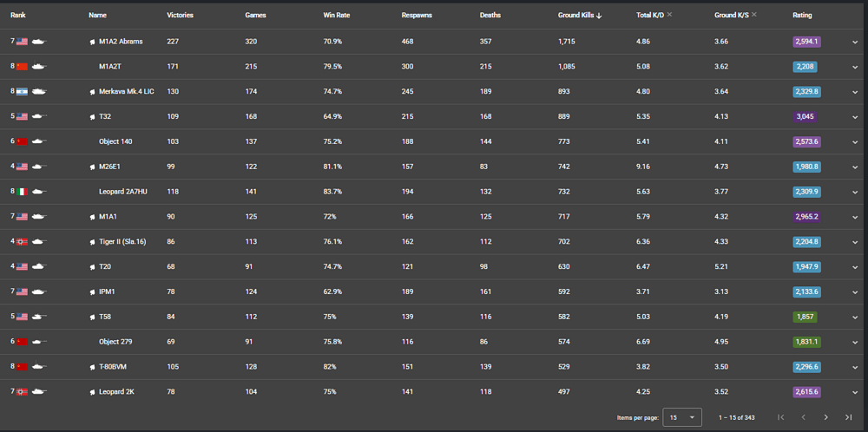
Task: Sort table by Win Rate header
Action: (x=335, y=16)
